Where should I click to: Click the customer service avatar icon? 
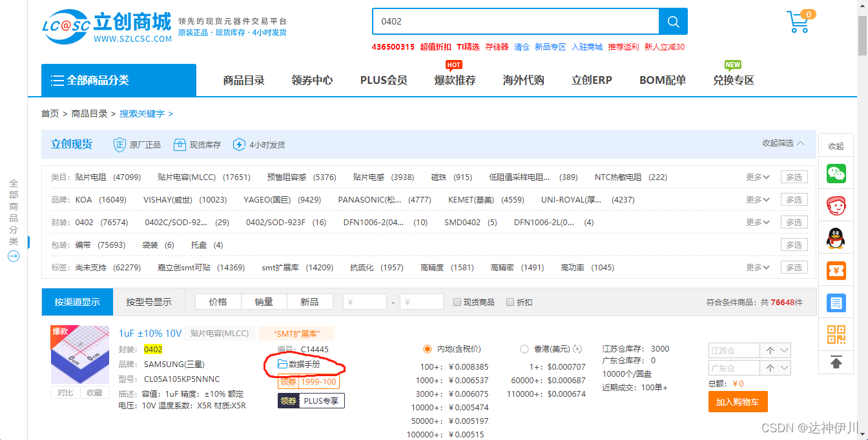[x=836, y=206]
